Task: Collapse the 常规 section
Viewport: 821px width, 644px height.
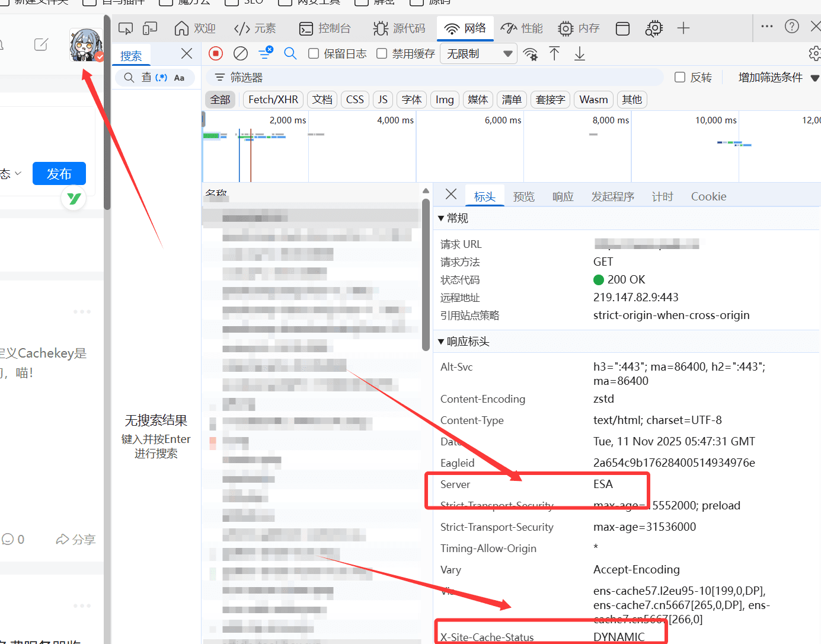Action: point(441,219)
